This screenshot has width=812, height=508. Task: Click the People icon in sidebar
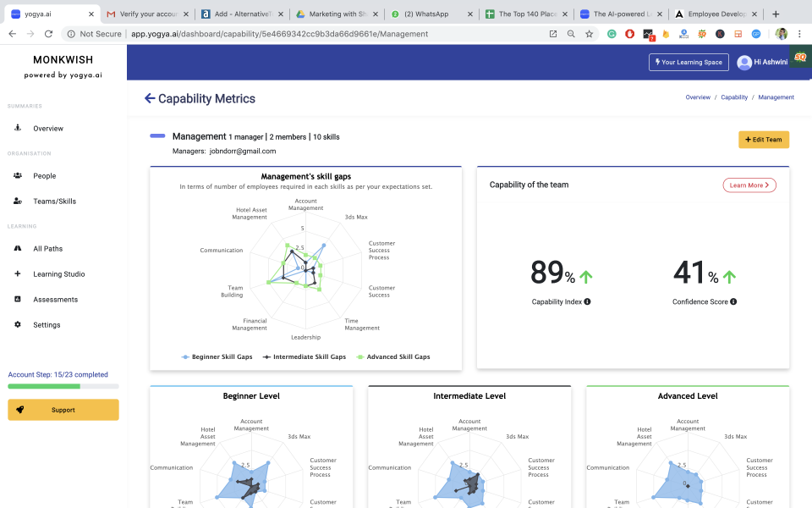18,176
